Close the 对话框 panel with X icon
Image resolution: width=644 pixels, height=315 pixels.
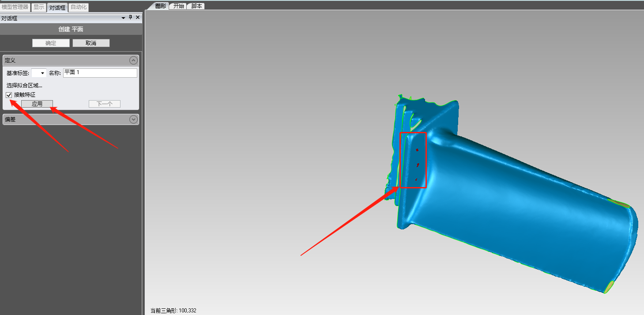tap(138, 18)
